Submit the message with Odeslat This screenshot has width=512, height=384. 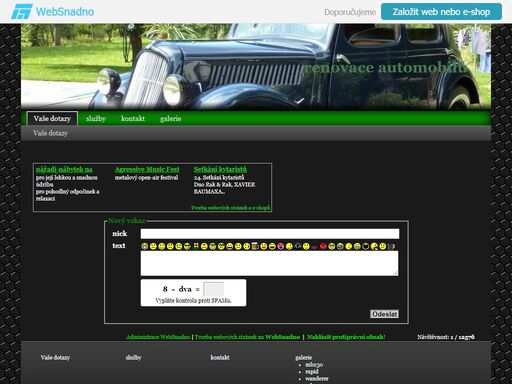(x=384, y=314)
